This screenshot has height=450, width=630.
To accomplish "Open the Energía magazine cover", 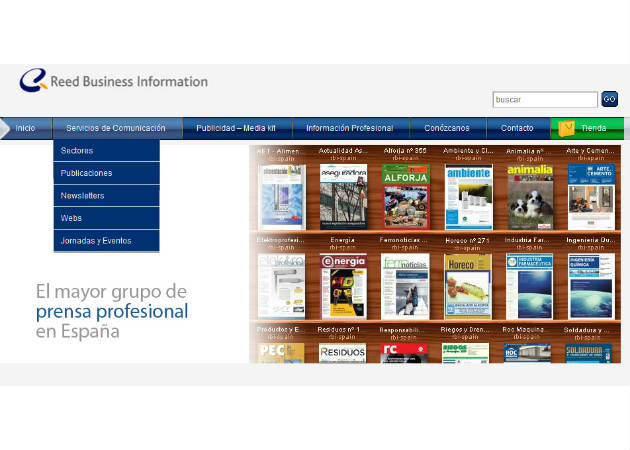I will coord(343,285).
